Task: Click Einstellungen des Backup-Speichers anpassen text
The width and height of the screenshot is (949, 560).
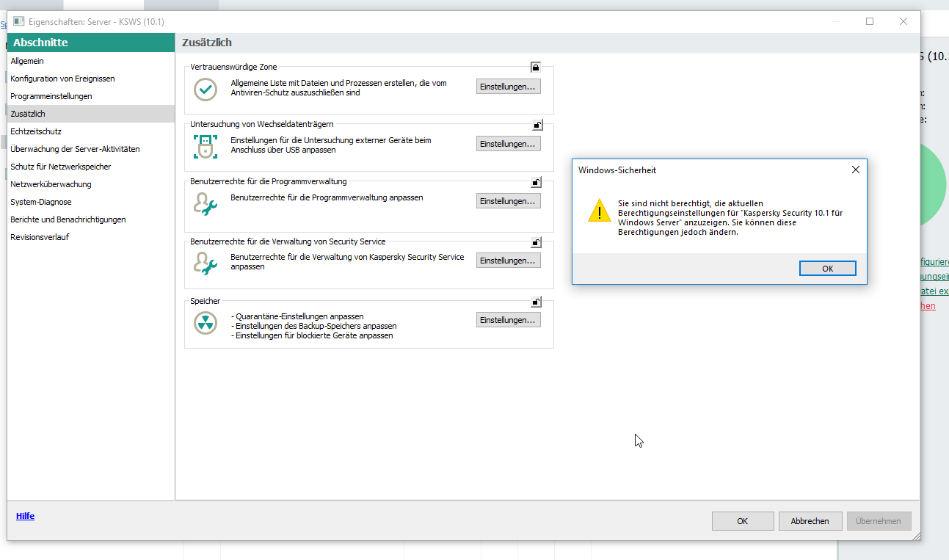Action: (313, 326)
